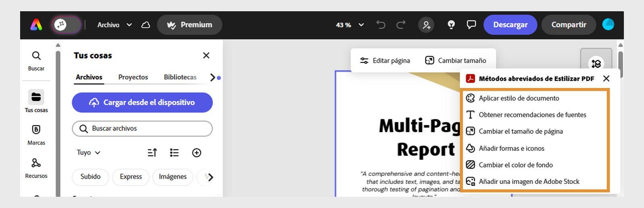Switch to the Proyectos tab
The height and width of the screenshot is (208, 644).
(x=133, y=77)
